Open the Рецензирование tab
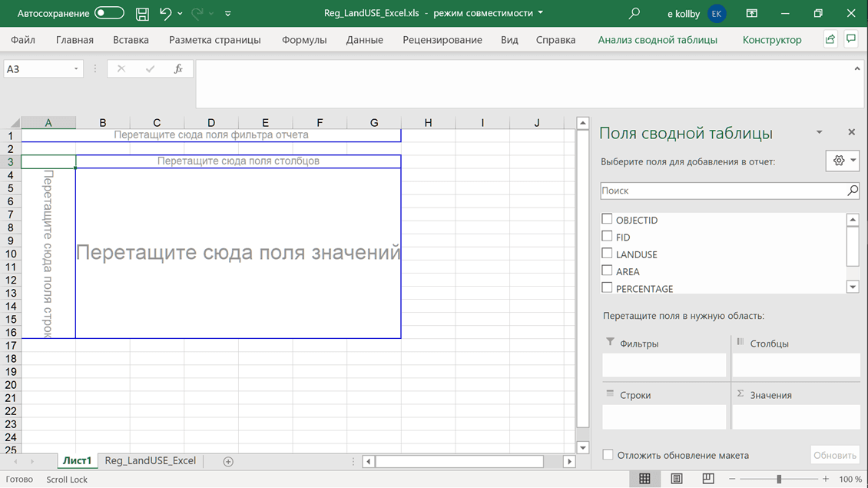This screenshot has height=488, width=868. pos(442,40)
